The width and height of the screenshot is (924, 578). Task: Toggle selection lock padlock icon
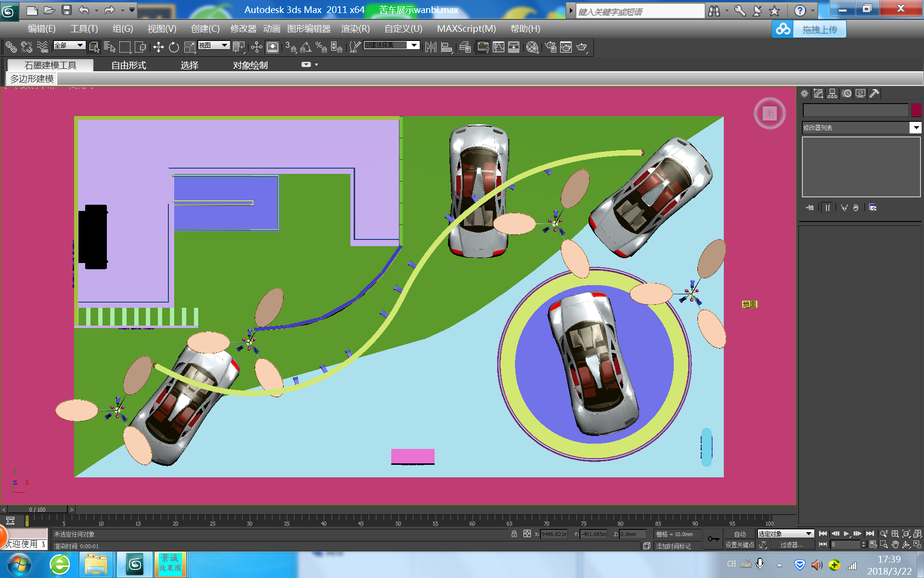point(514,534)
